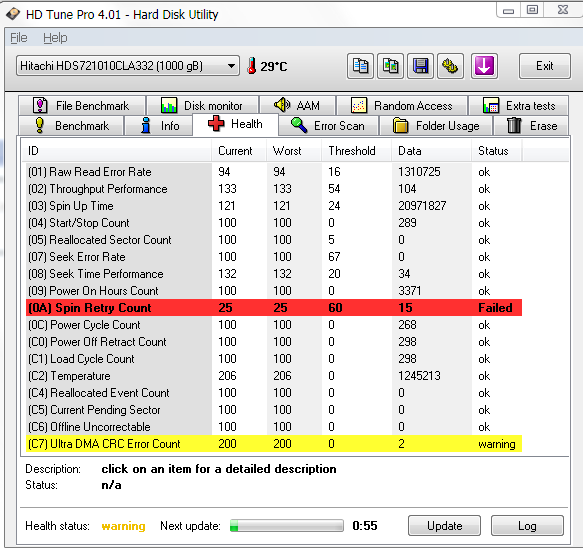
Task: Switch to the Erase tab
Action: pos(531,126)
